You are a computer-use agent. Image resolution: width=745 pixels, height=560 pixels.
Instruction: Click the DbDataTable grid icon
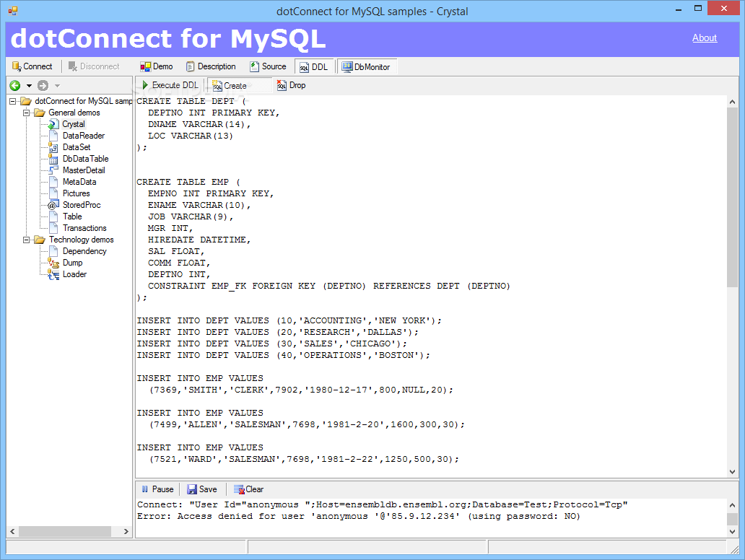[53, 159]
